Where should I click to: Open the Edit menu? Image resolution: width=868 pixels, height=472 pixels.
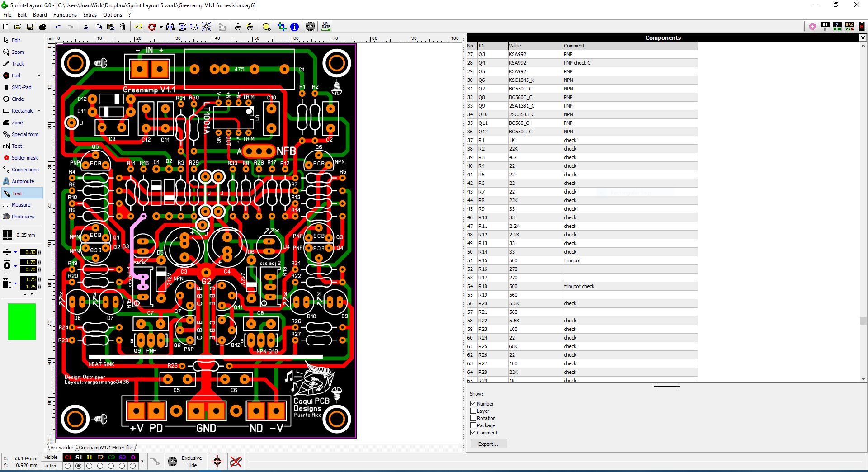pyautogui.click(x=22, y=15)
